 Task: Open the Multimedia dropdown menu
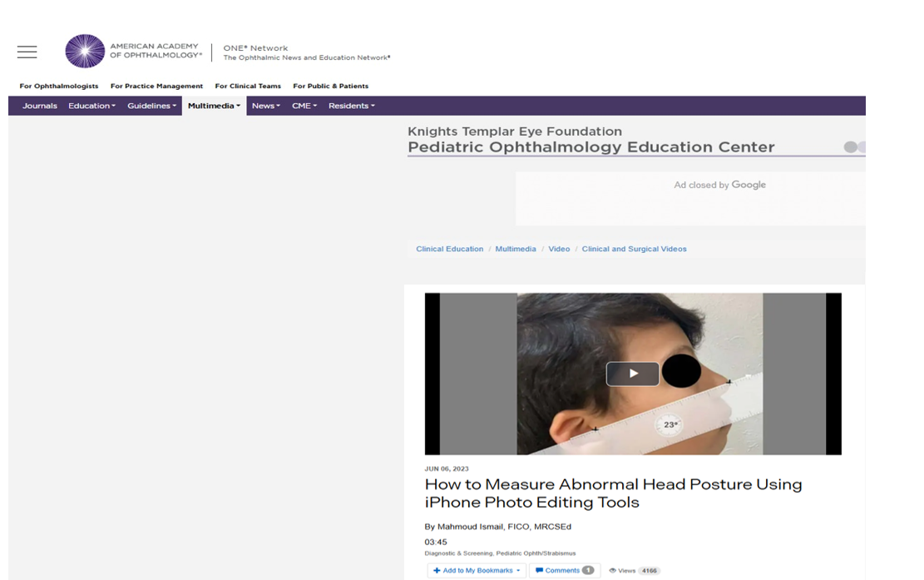click(x=214, y=107)
